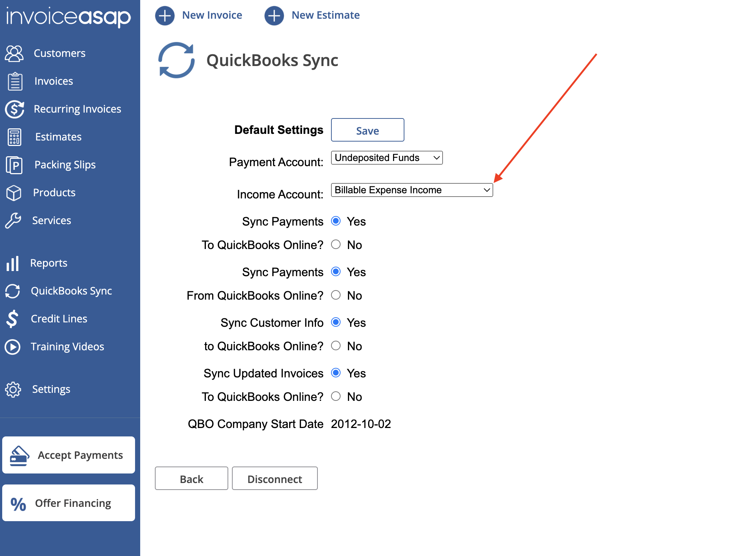
Task: Select No for Sync Payments From QuickBooks Online
Action: click(x=336, y=295)
